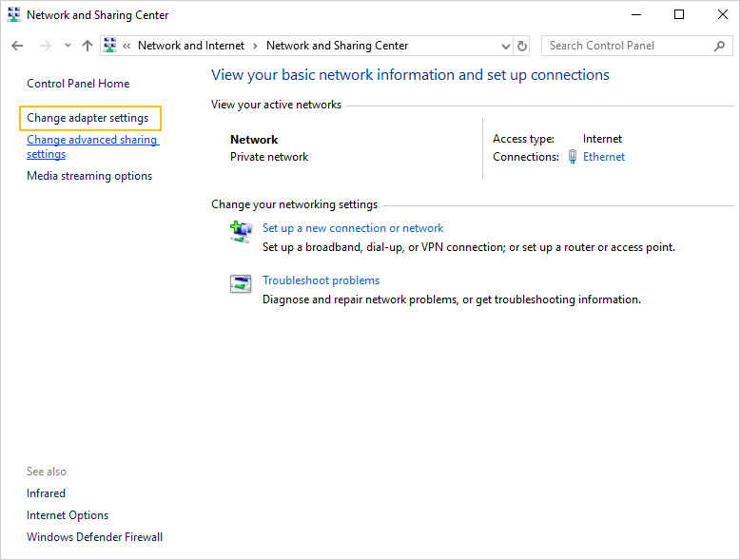Expand the Network and Internet breadcrumb chevron

(255, 46)
